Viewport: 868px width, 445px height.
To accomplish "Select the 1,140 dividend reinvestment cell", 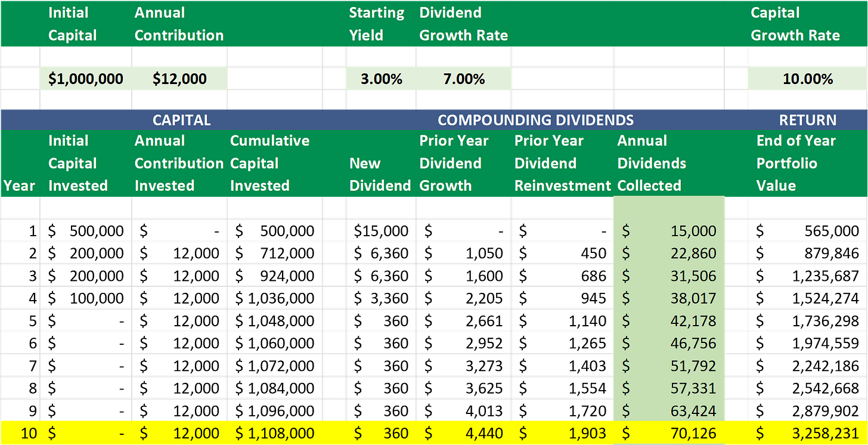I will click(562, 321).
